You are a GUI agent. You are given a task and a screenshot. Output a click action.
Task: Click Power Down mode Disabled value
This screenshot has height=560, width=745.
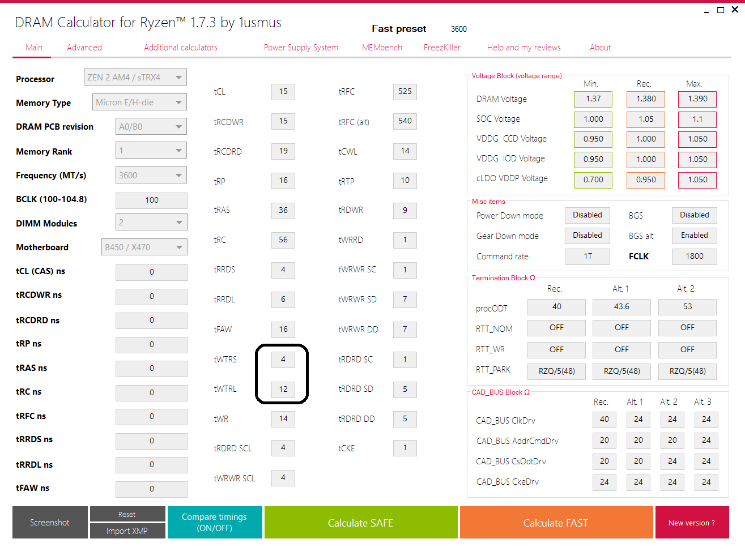[x=588, y=215]
